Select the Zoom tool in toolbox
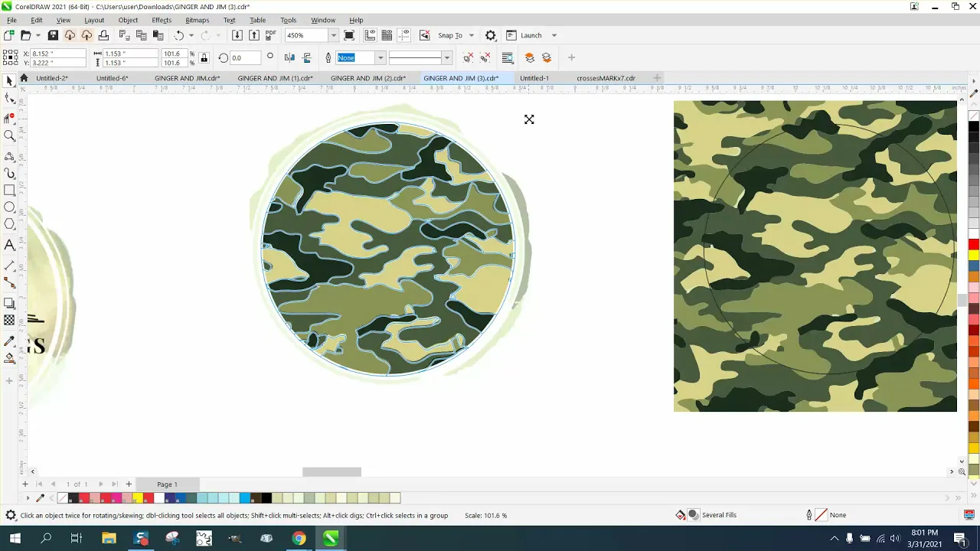980x551 pixels. coord(9,135)
